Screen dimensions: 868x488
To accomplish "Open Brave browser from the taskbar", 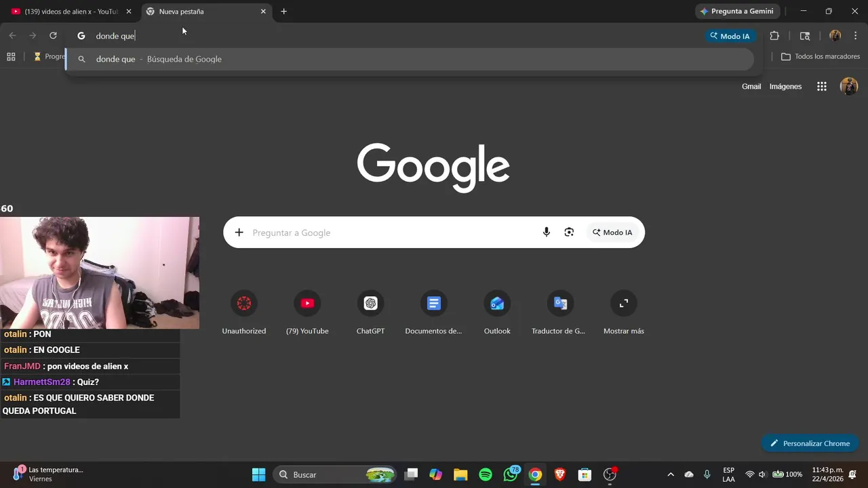I will click(560, 474).
